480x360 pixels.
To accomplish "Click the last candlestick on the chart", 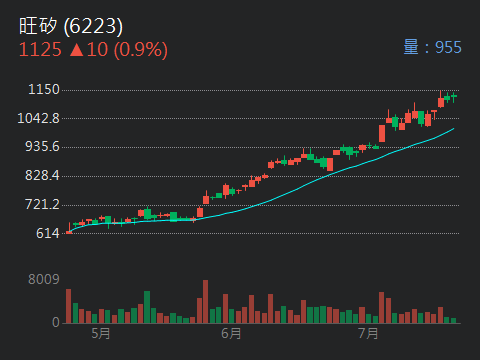I will click(x=454, y=97).
